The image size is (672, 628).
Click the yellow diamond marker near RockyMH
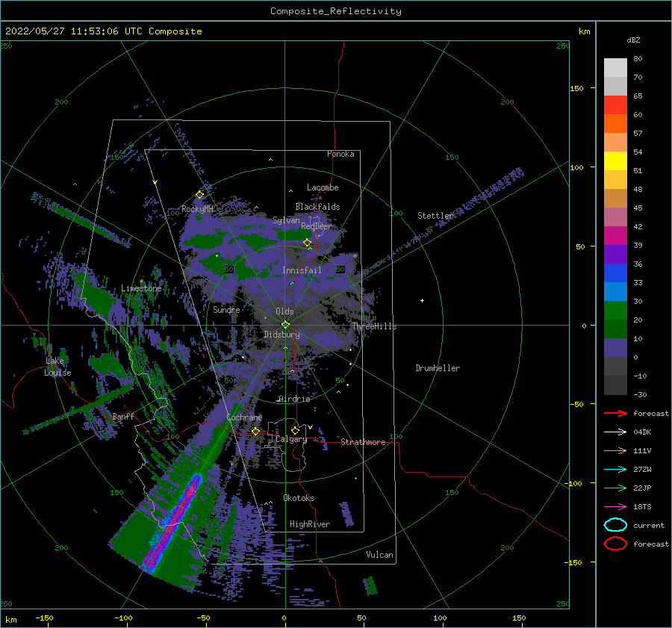[x=199, y=195]
